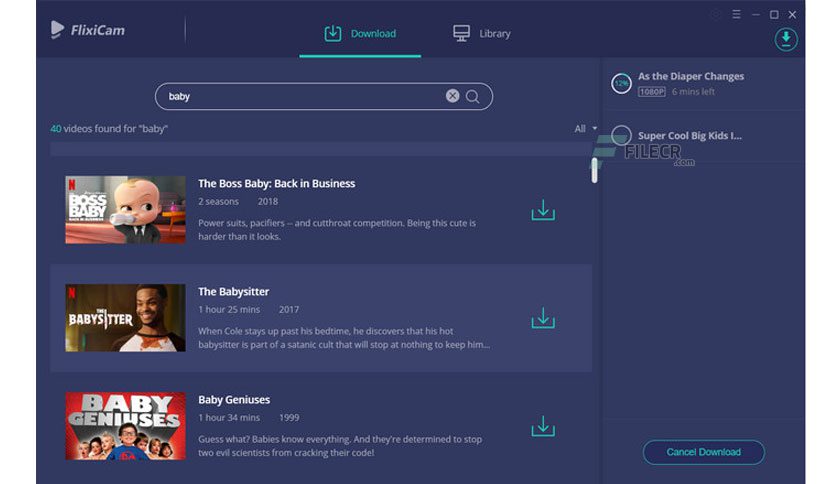Click the search input field containing baby
Screen dimensions: 836x484
tap(300, 96)
